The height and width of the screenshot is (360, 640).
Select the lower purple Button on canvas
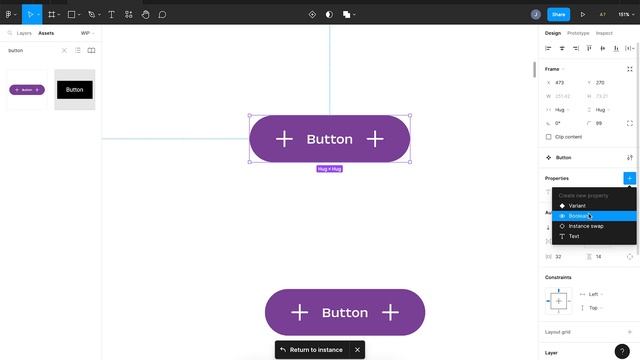tap(345, 312)
